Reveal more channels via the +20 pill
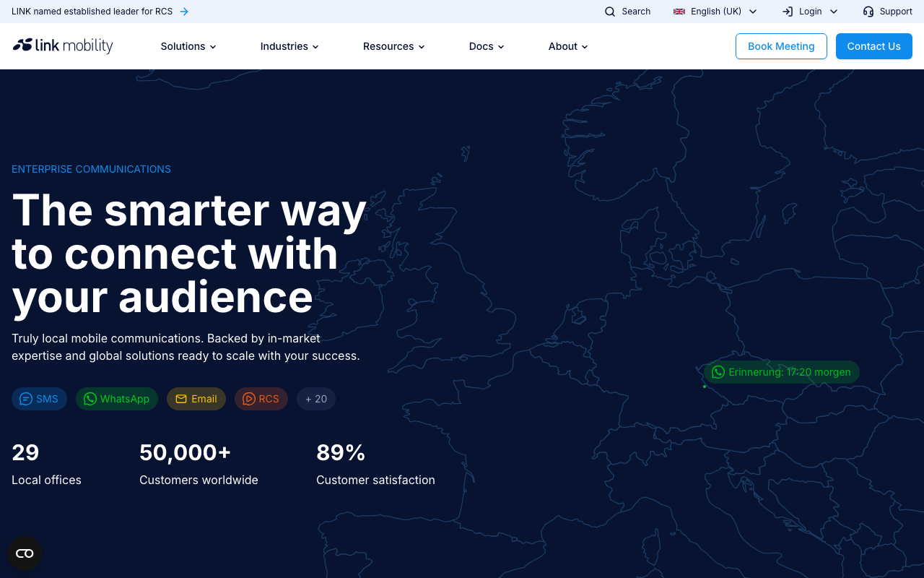This screenshot has width=924, height=578. point(315,399)
